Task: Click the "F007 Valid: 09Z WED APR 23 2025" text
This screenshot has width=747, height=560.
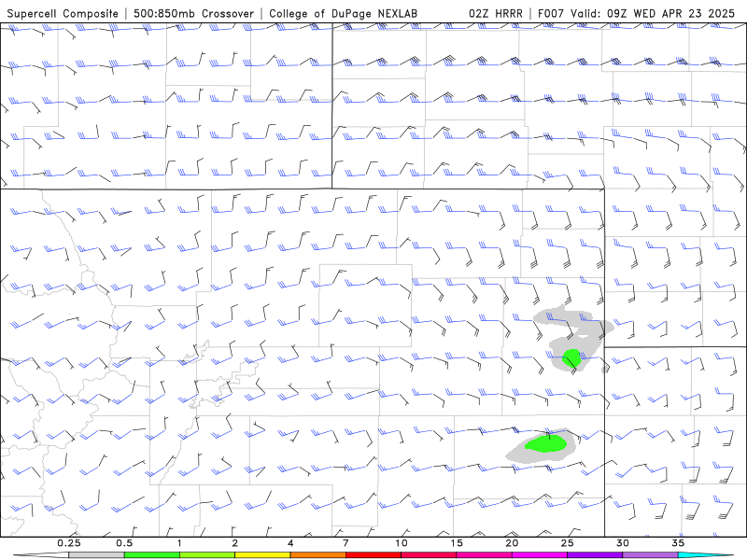Action: click(636, 13)
